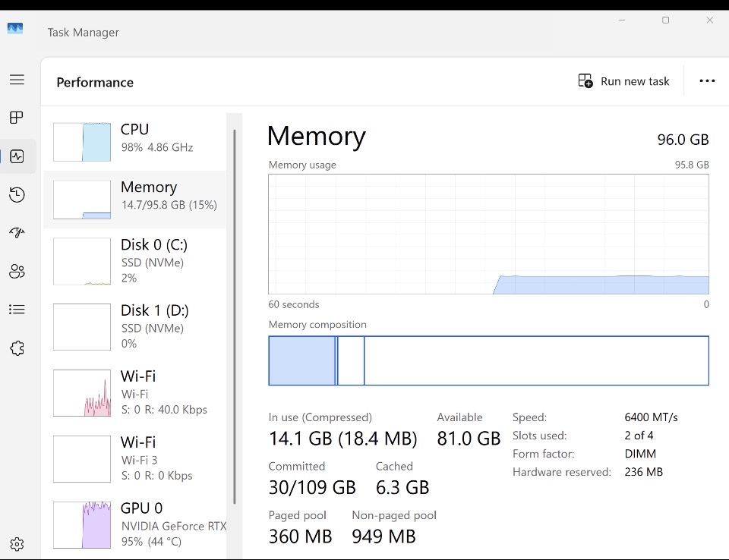The width and height of the screenshot is (729, 560).
Task: Open the Users page icon
Action: 17,271
